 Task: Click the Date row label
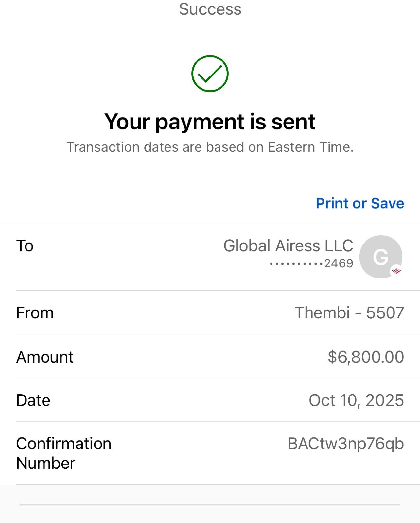tap(33, 400)
